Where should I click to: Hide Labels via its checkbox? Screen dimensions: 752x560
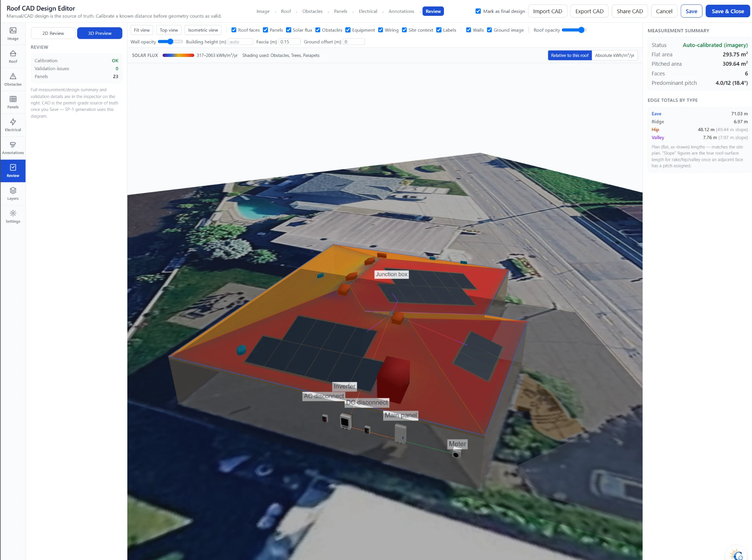coord(439,30)
